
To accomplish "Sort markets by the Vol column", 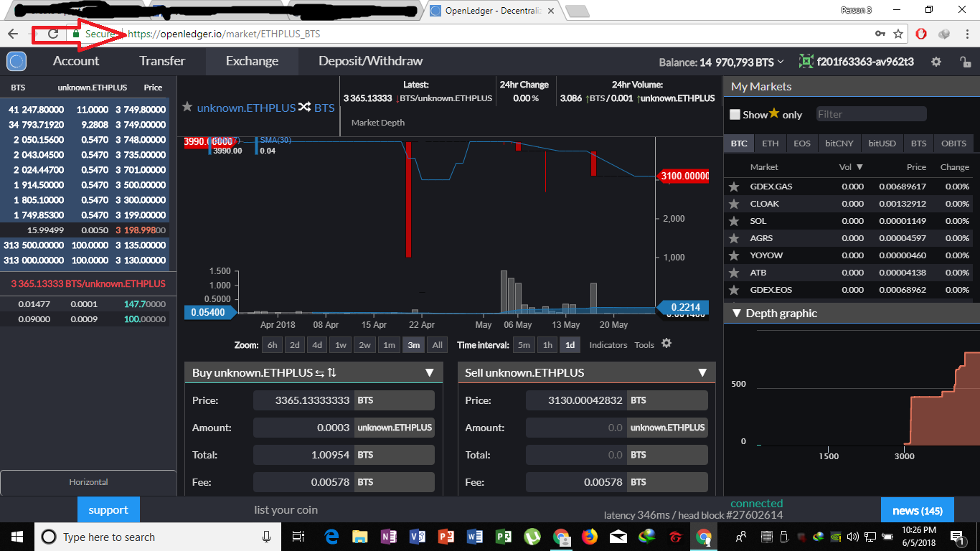I will coord(851,167).
